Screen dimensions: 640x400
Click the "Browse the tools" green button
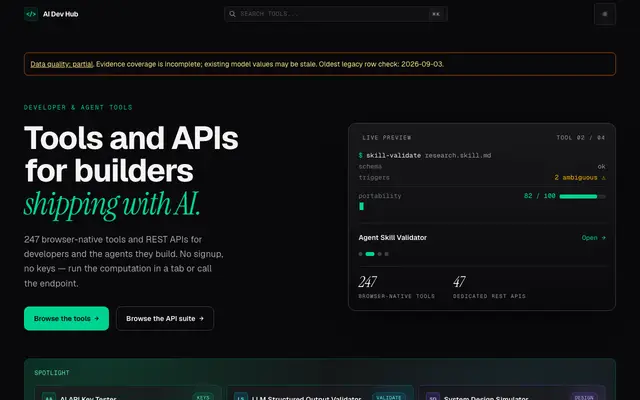pos(67,318)
